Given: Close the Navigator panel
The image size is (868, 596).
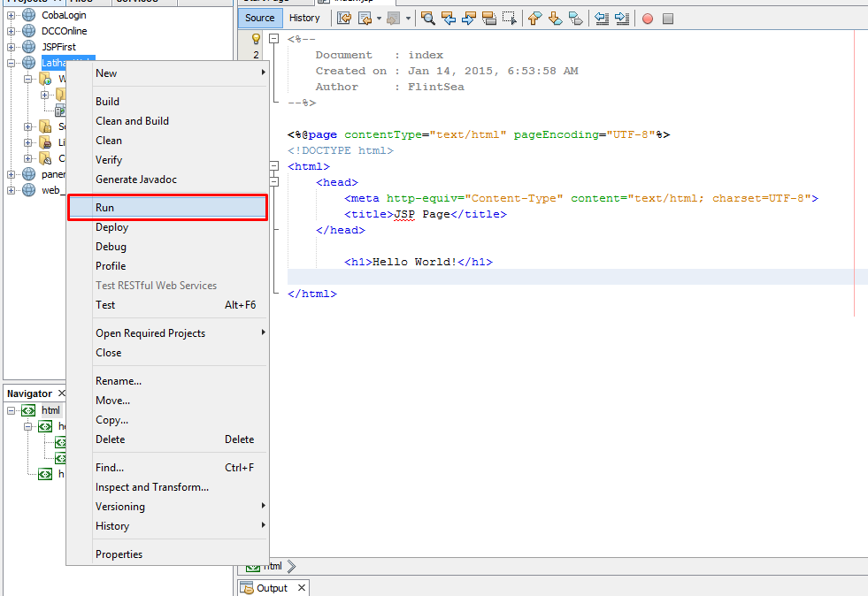Looking at the screenshot, I should pos(61,393).
